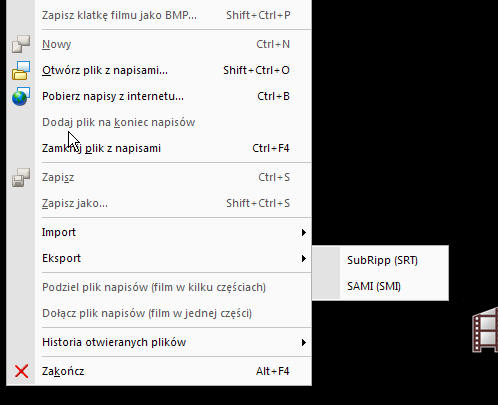Click the Shift+Ctrl+P shortcut text
498x405 pixels.
point(258,15)
